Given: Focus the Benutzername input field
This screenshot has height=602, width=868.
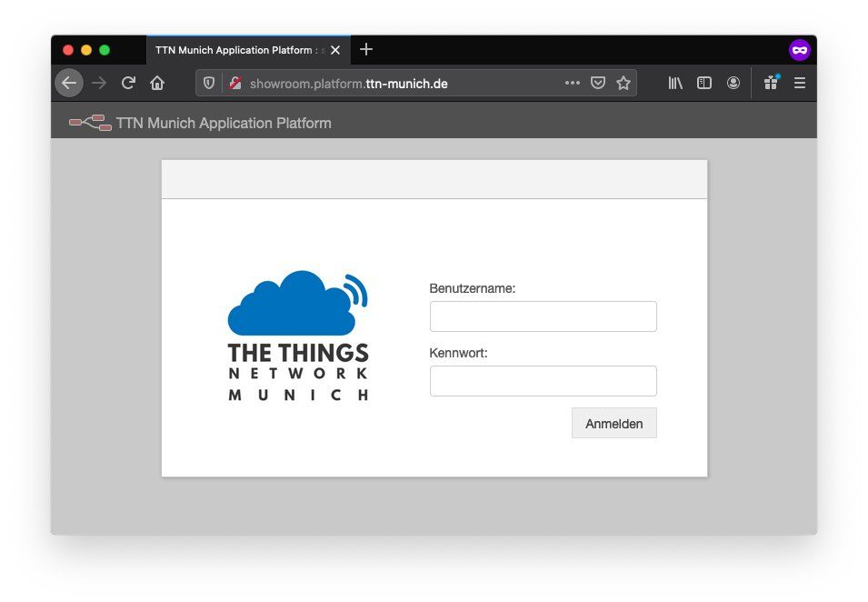Looking at the screenshot, I should pyautogui.click(x=543, y=316).
